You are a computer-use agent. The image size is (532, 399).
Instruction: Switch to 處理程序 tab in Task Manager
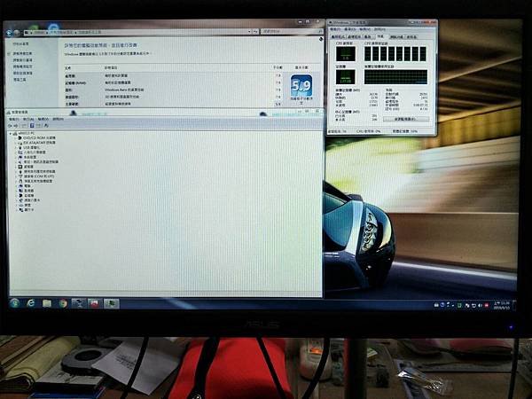pyautogui.click(x=354, y=36)
